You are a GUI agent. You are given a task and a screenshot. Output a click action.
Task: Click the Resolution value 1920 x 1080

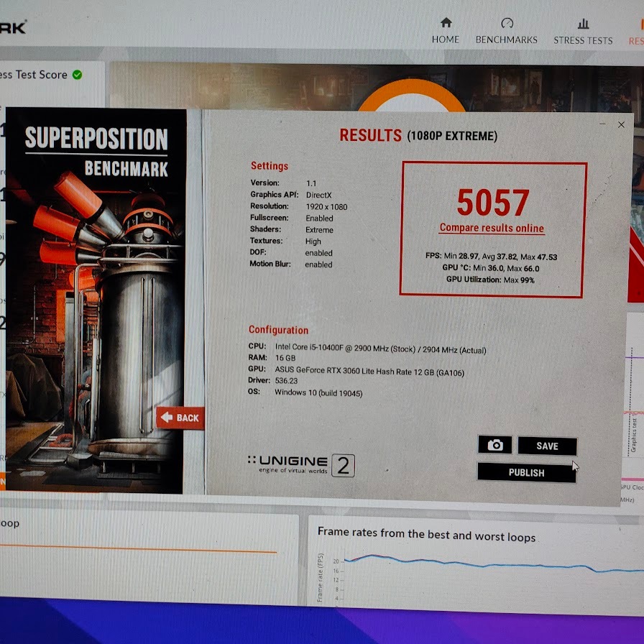[326, 206]
